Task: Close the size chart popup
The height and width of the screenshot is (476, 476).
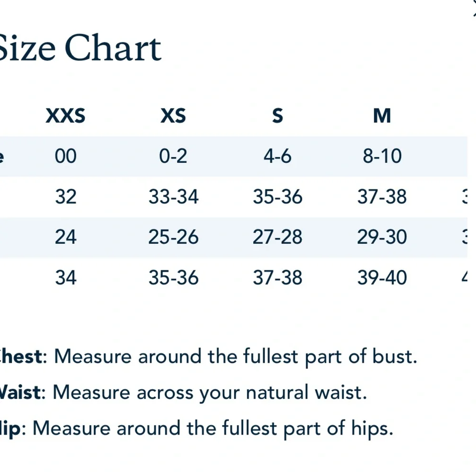Action: [x=474, y=9]
